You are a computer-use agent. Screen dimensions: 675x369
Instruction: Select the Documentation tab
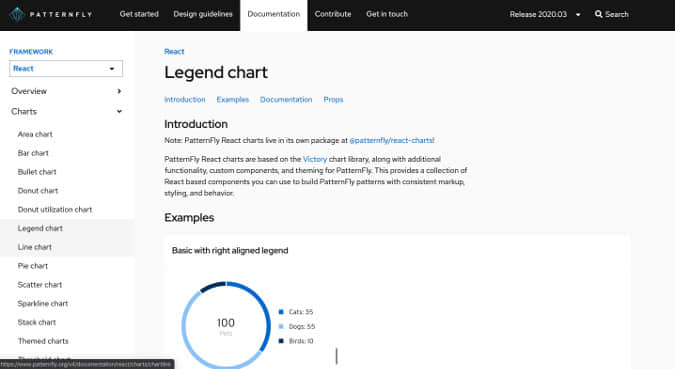(x=274, y=15)
